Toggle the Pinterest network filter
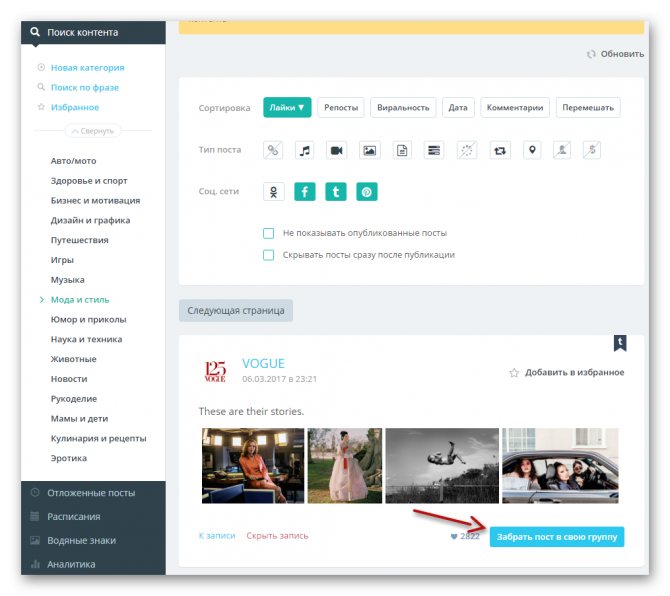Image resolution: width=670 pixels, height=596 pixels. pyautogui.click(x=367, y=192)
